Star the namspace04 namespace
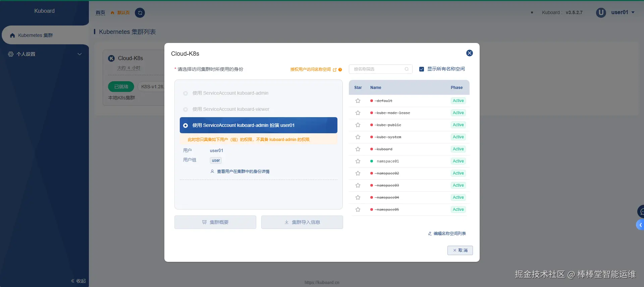This screenshot has height=287, width=644. pyautogui.click(x=358, y=197)
